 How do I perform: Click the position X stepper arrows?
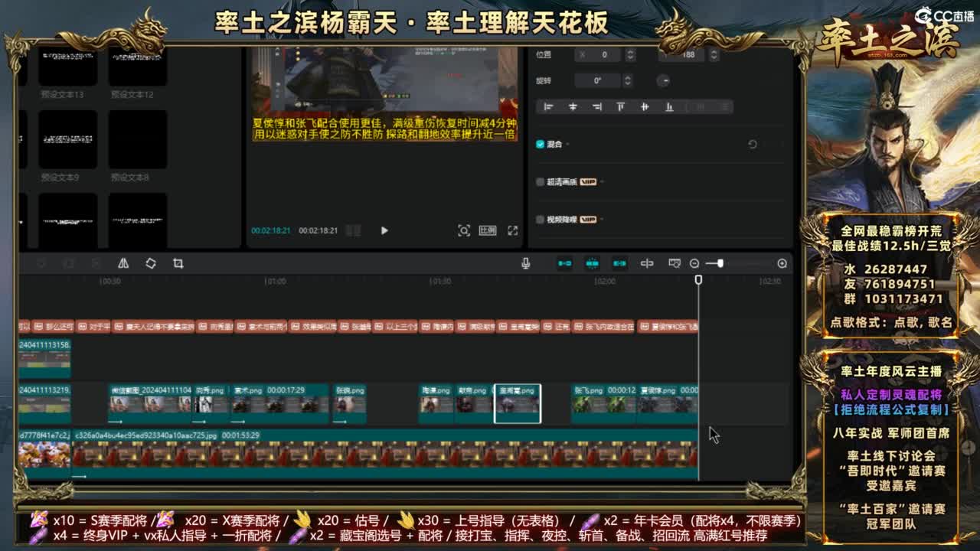[x=630, y=55]
